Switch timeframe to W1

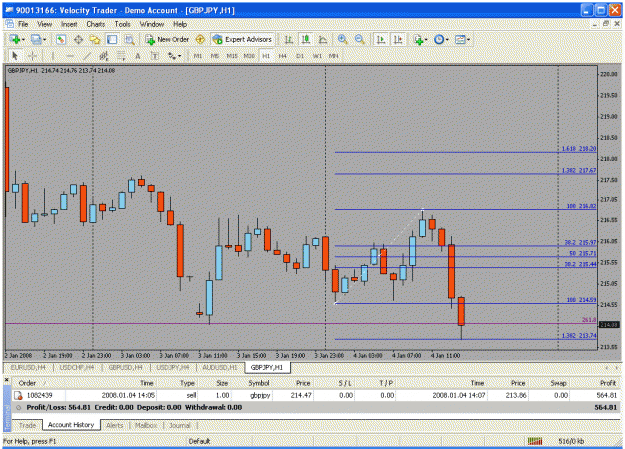[x=317, y=56]
